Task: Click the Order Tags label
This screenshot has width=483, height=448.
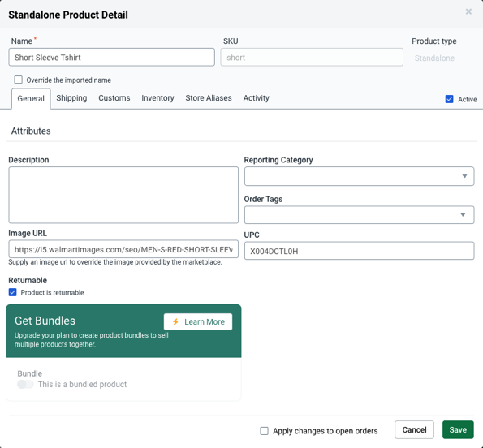Action: tap(263, 199)
